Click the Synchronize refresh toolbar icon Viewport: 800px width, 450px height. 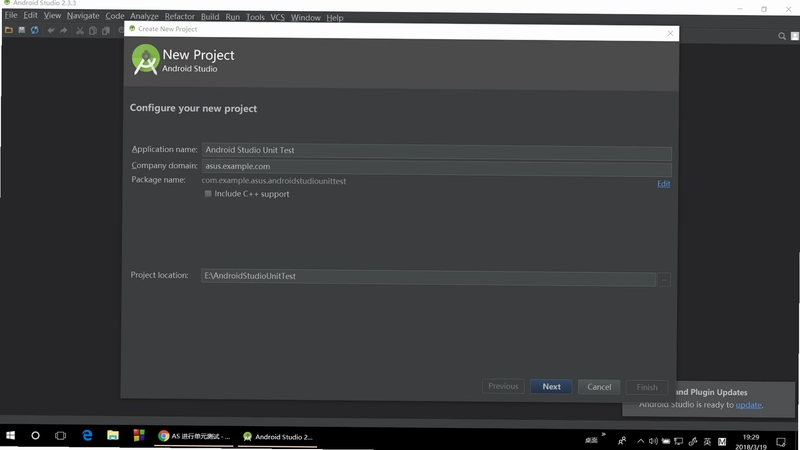[34, 31]
